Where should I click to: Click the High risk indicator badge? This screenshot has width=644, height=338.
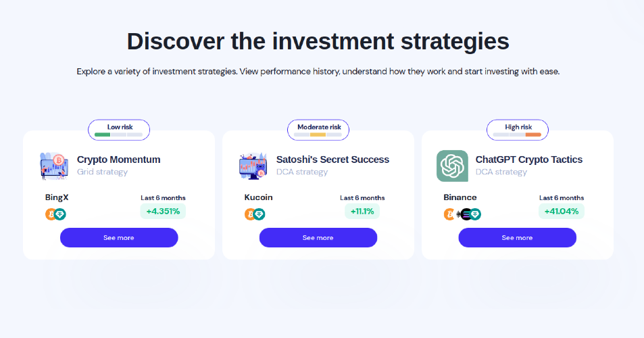(518, 130)
